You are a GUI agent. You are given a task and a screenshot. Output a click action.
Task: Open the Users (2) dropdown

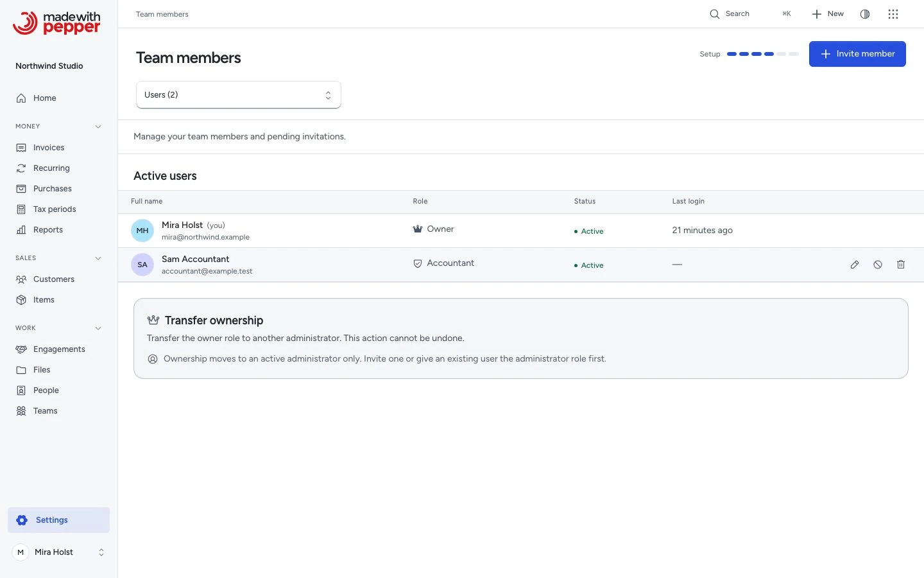pos(239,95)
